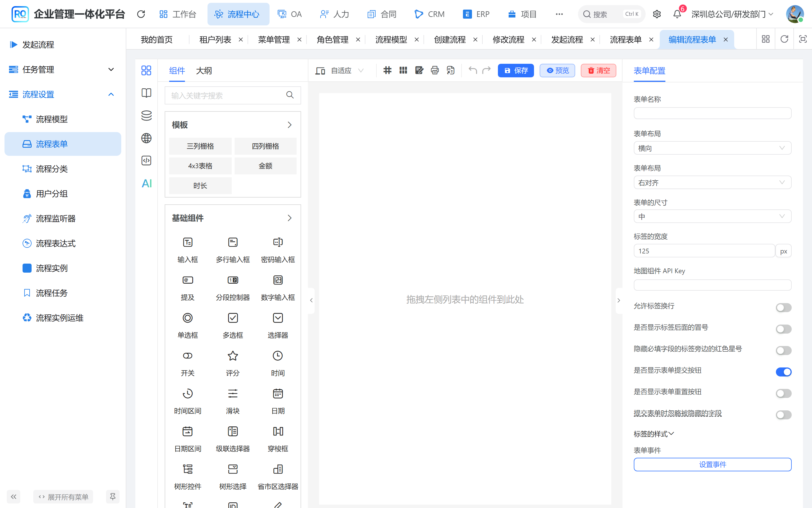Click the globe icon in side strip
Image resolution: width=812 pixels, height=508 pixels.
[x=147, y=138]
